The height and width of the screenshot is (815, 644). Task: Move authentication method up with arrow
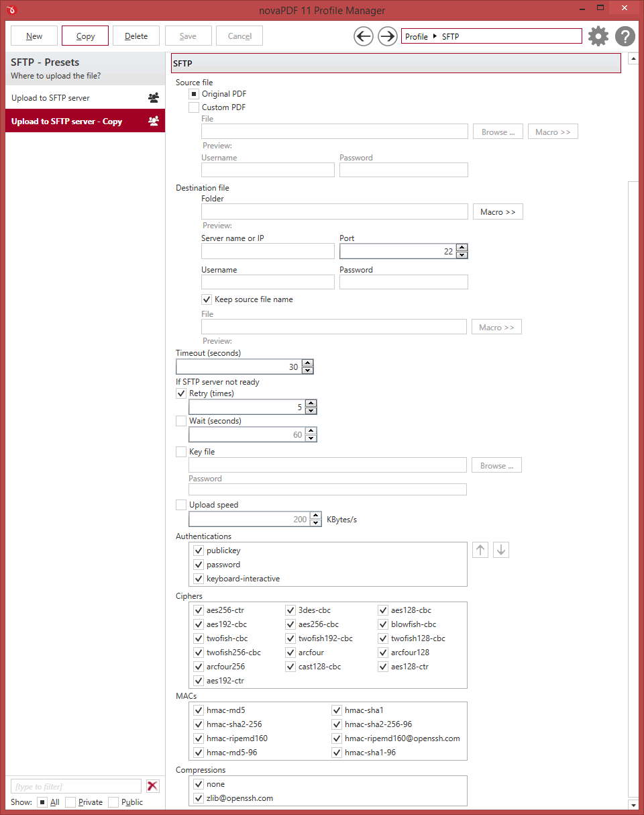(x=480, y=550)
